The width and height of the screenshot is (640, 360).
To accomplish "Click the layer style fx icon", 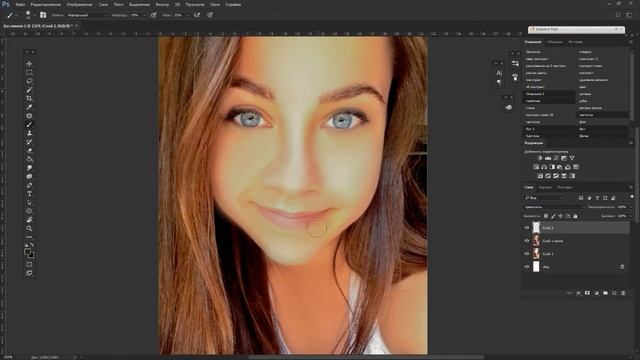I will coord(578,293).
